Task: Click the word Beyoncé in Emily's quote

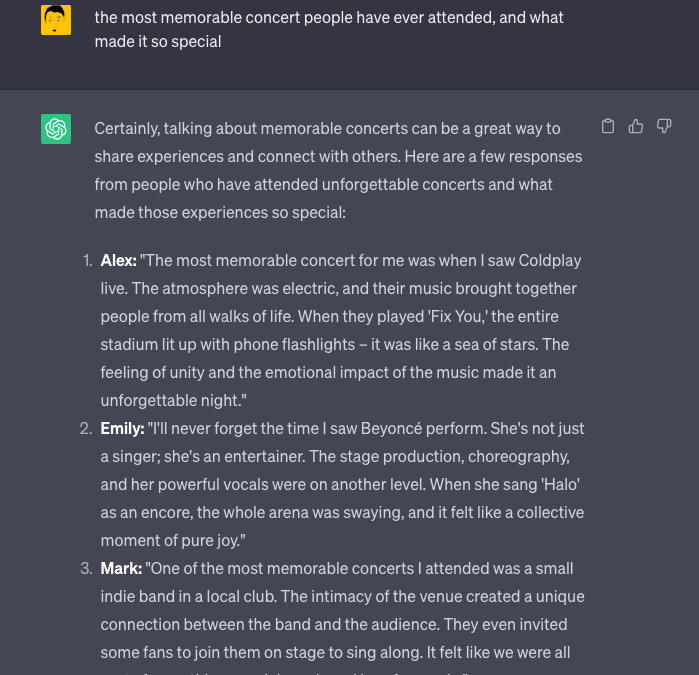Action: point(391,428)
